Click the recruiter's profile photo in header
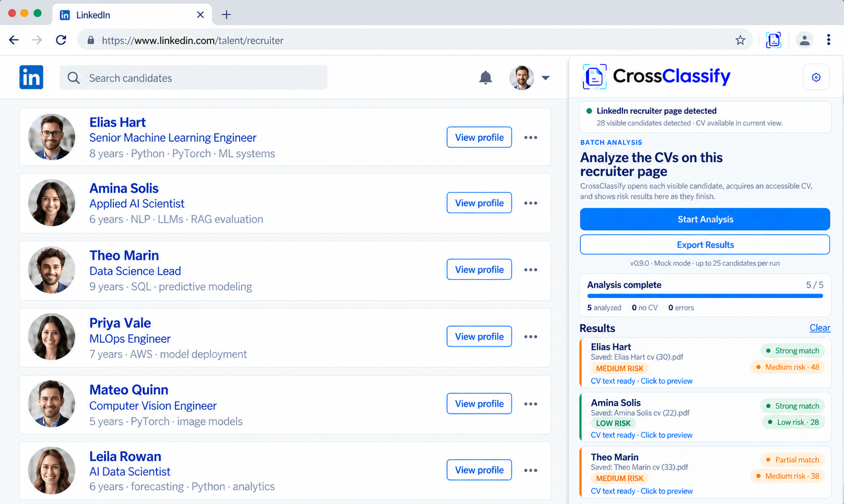 click(522, 77)
